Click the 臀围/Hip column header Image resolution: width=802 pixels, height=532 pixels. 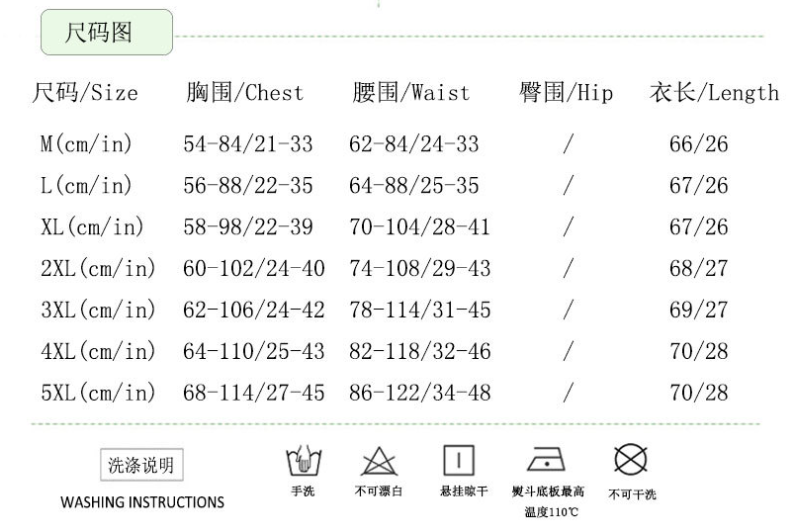(x=567, y=93)
